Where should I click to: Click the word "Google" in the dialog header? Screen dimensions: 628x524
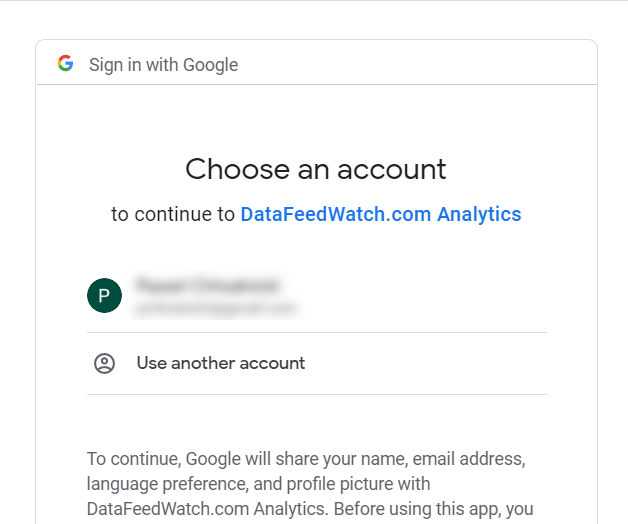point(211,64)
